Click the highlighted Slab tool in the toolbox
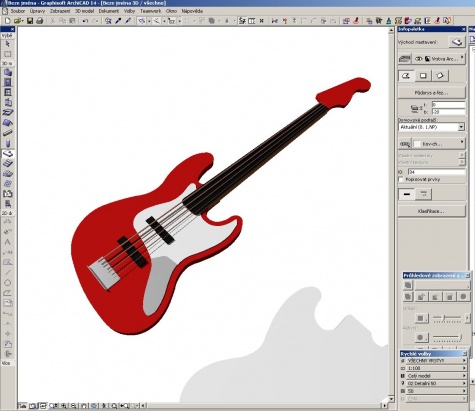The height and width of the screenshot is (411, 475). pos(7,153)
